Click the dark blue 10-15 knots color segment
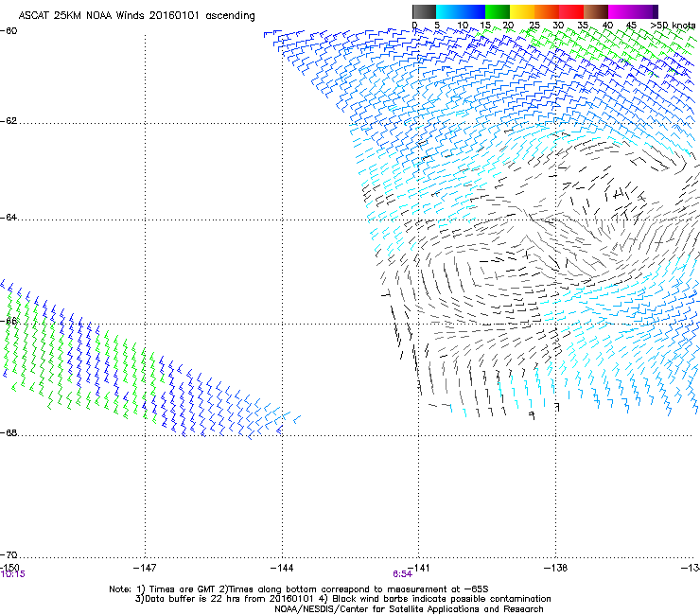The height and width of the screenshot is (615, 700). click(x=473, y=11)
